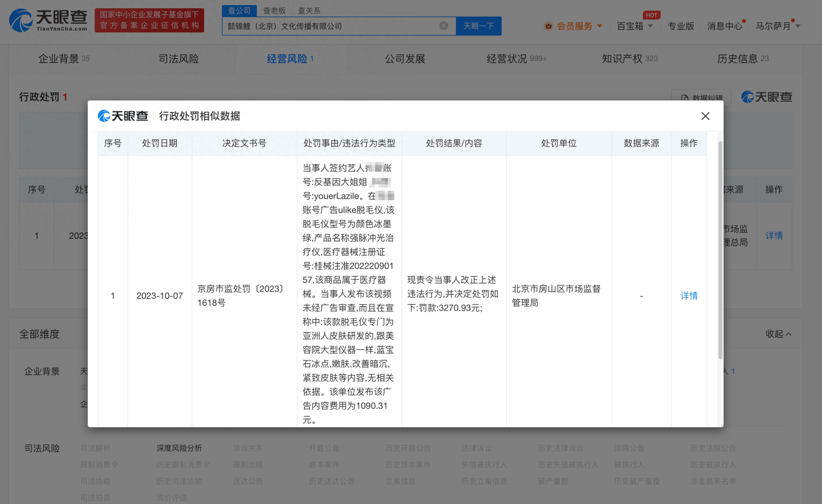
Task: Click 开庭公告 link
Action: pos(324,448)
